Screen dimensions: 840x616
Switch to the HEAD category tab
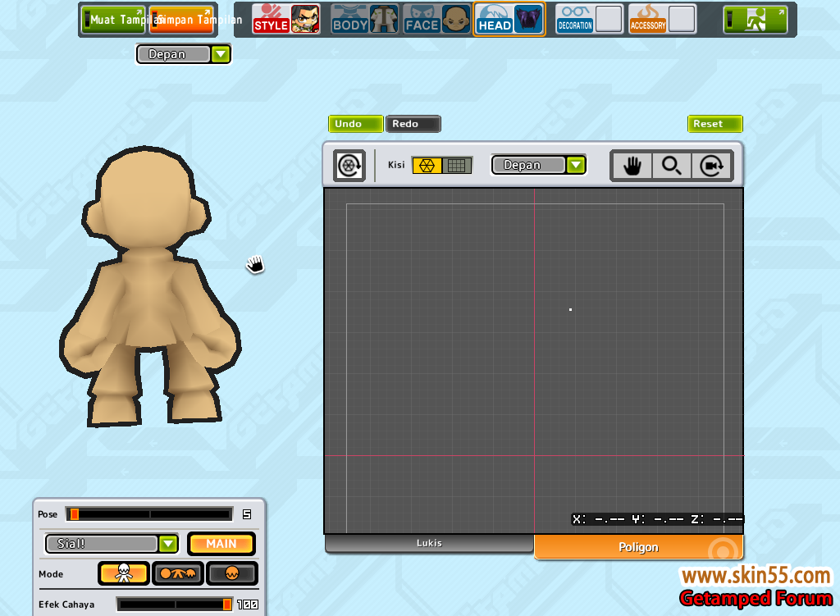[x=494, y=20]
